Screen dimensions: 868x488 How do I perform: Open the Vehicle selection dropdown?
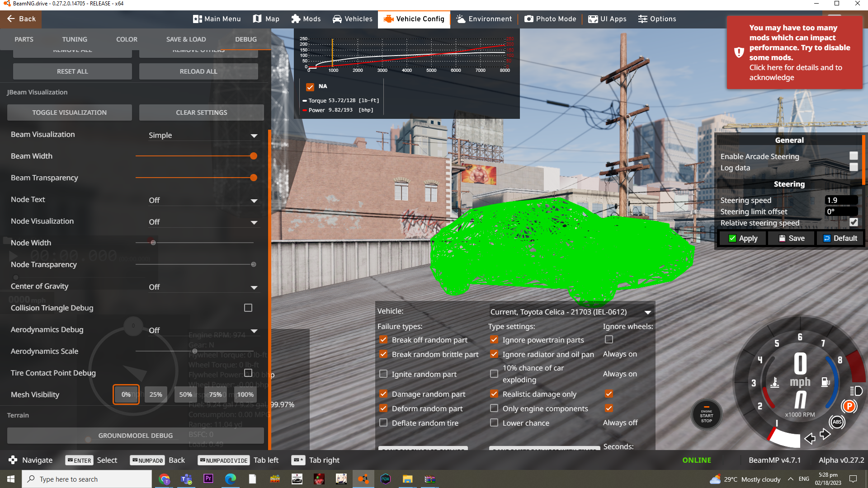pyautogui.click(x=571, y=312)
